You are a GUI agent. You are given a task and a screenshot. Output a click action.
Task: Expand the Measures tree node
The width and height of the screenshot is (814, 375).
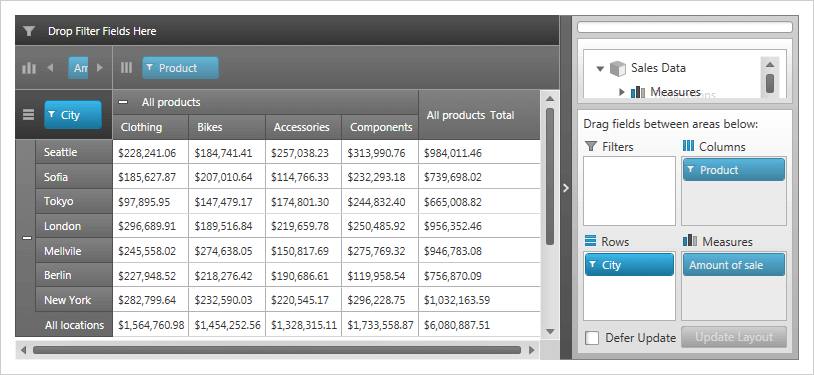622,92
